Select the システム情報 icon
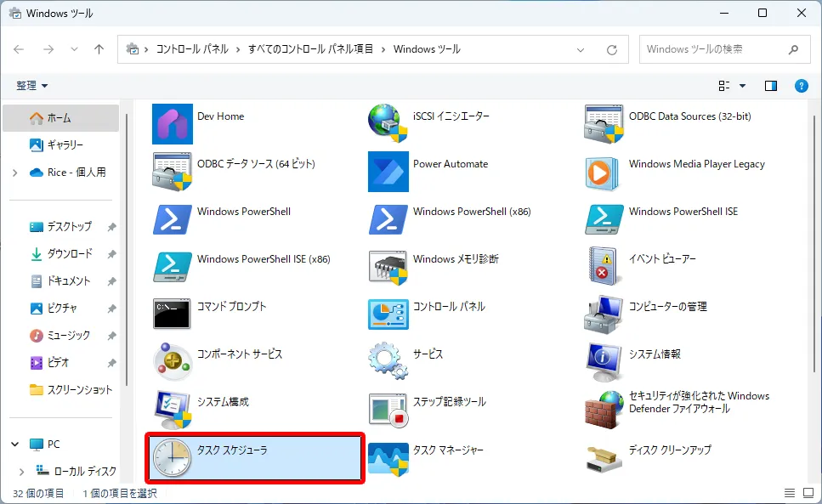The width and height of the screenshot is (822, 504). tap(604, 362)
